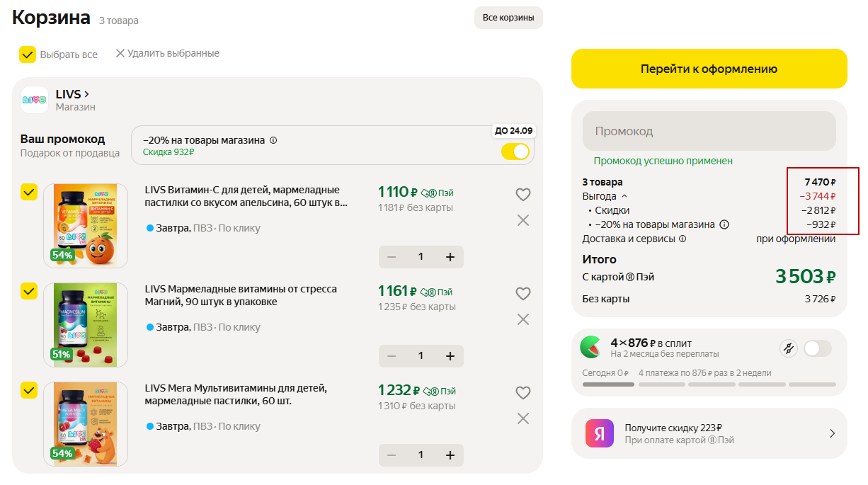
Task: Click the Яндекс Пэй card icon
Action: tap(599, 433)
